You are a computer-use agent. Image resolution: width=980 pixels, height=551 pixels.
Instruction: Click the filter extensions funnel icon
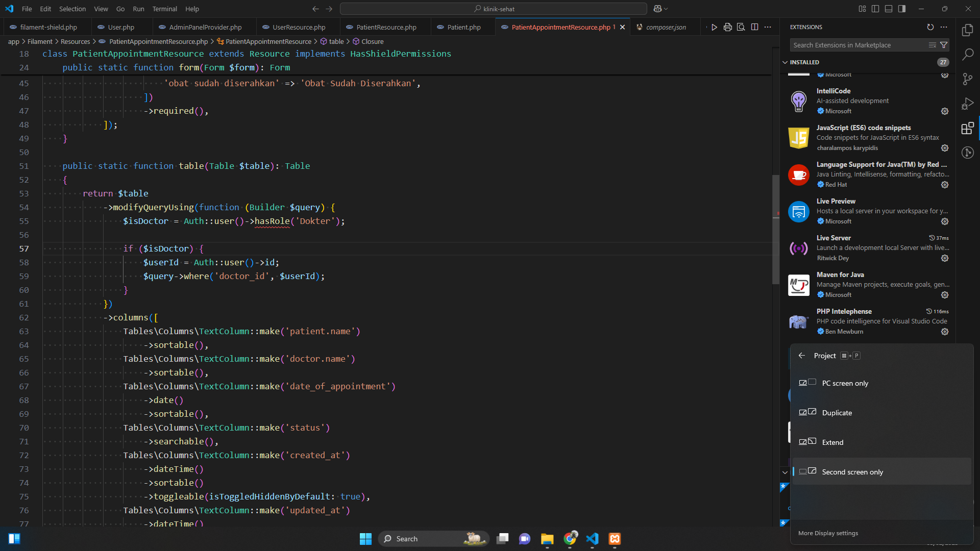pyautogui.click(x=944, y=45)
